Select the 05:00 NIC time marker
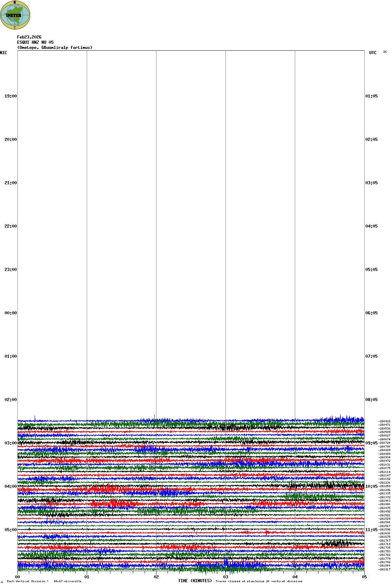The image size is (392, 586). click(10, 530)
